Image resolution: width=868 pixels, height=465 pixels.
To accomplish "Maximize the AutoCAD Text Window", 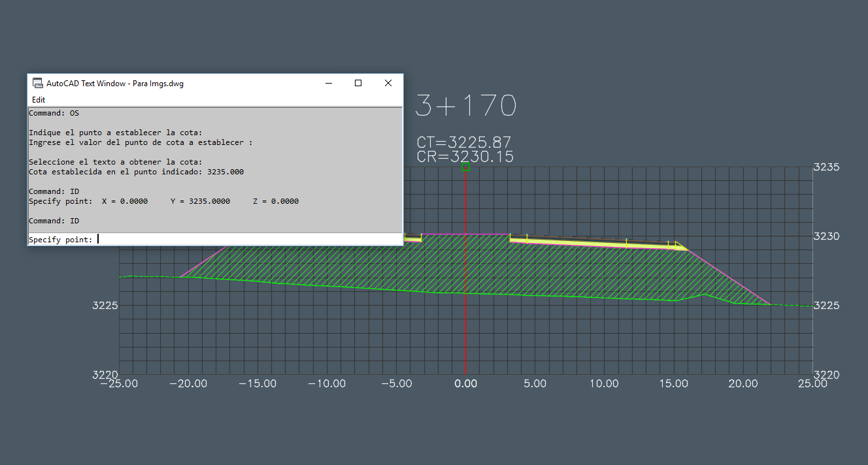I will click(358, 83).
